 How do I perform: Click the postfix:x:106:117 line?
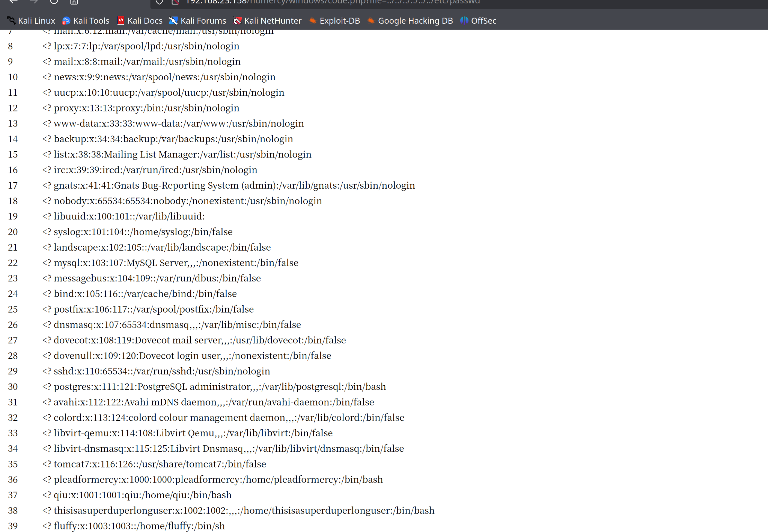point(148,309)
